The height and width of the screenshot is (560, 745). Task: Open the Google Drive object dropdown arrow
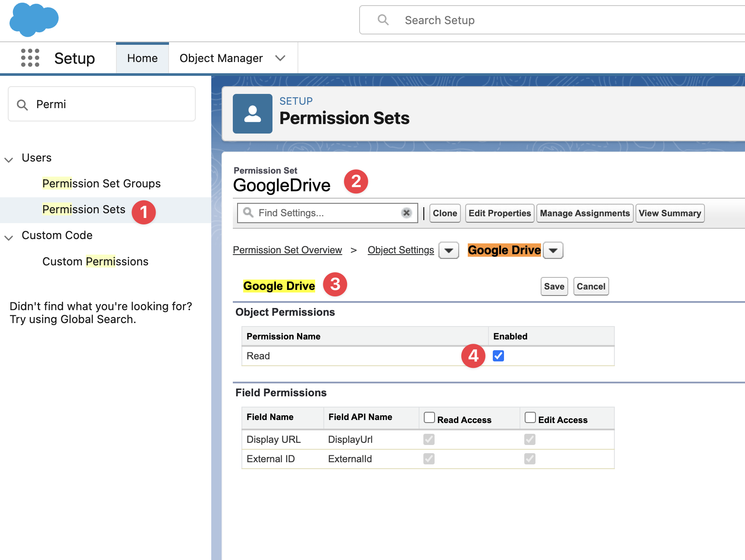(553, 250)
